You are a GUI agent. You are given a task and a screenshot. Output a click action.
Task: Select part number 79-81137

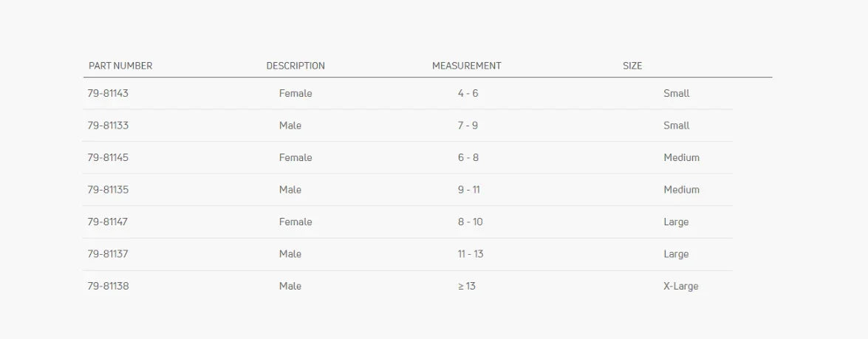tap(108, 254)
